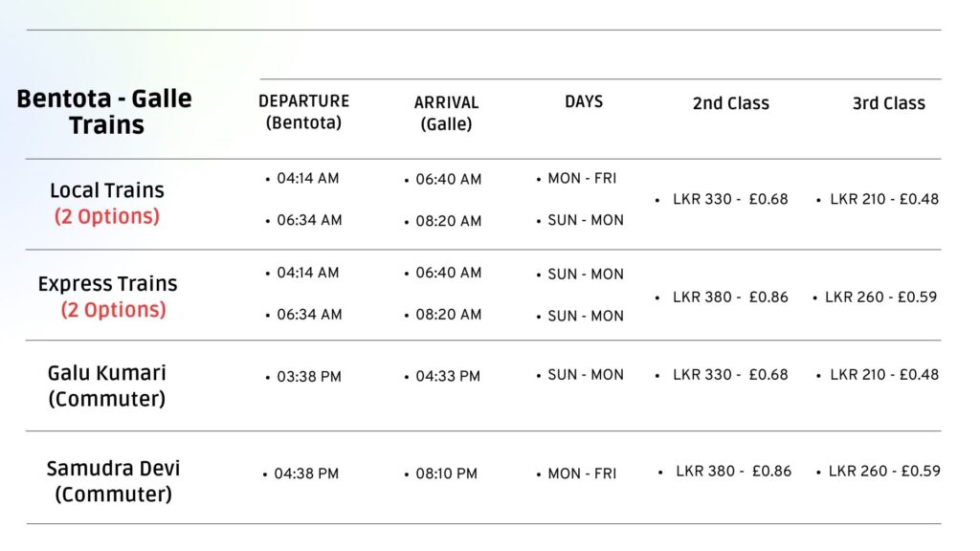Click red (2 Options) under Local Trains
The width and height of the screenshot is (980, 551).
coord(107,216)
